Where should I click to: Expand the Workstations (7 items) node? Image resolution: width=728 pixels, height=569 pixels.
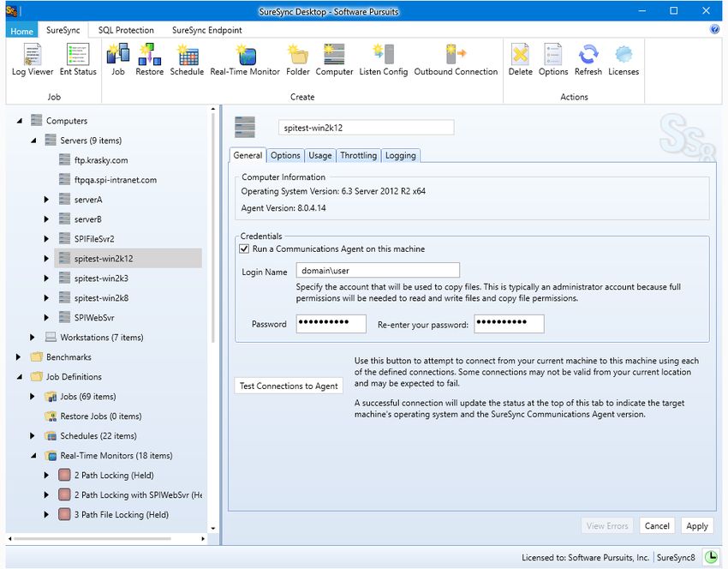32,338
